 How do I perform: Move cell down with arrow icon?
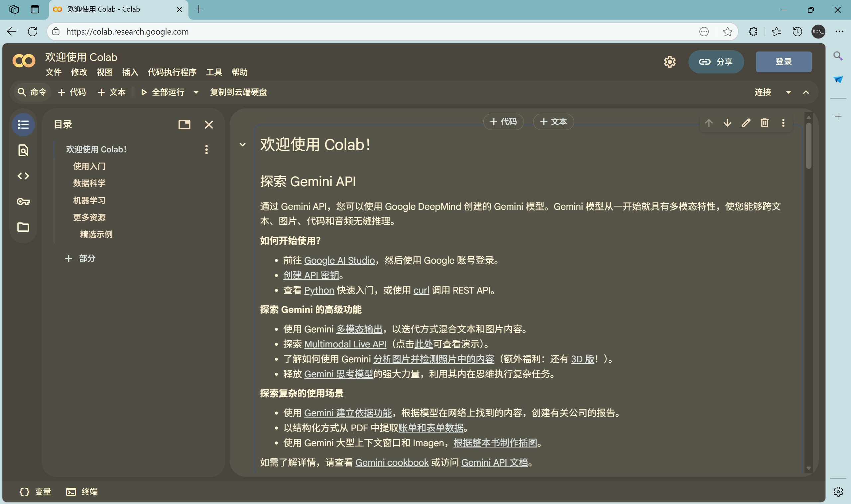727,123
